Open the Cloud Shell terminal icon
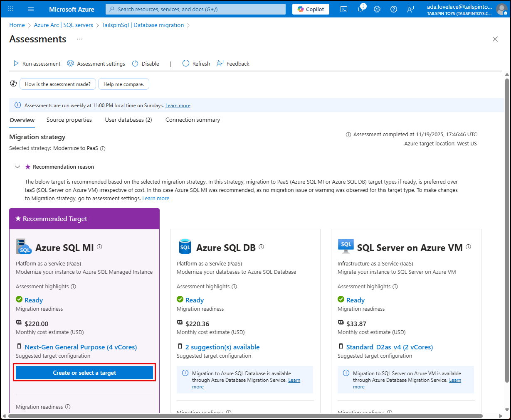The width and height of the screenshot is (511, 420). coord(343,9)
